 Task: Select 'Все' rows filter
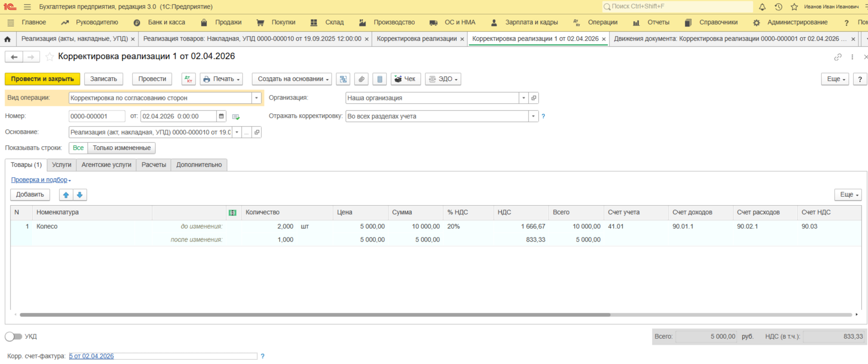point(78,148)
